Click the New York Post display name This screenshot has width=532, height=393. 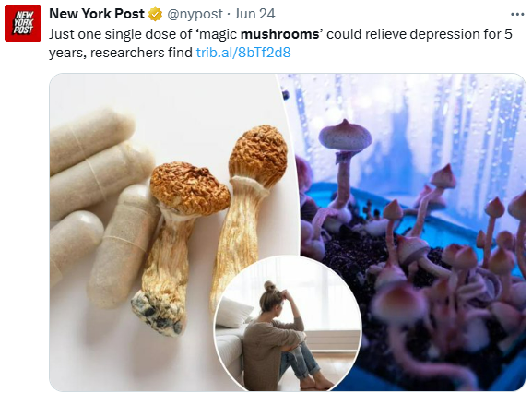coord(97,14)
